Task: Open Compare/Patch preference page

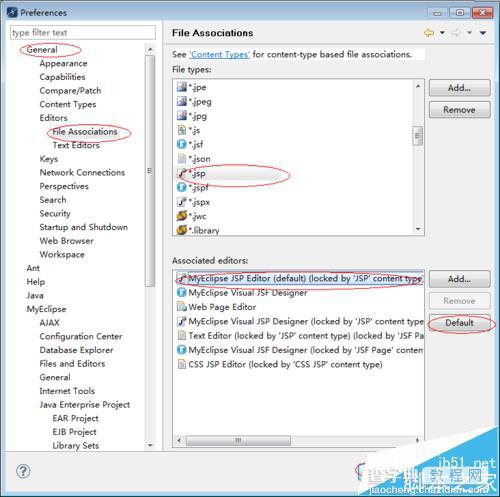Action: (x=70, y=91)
